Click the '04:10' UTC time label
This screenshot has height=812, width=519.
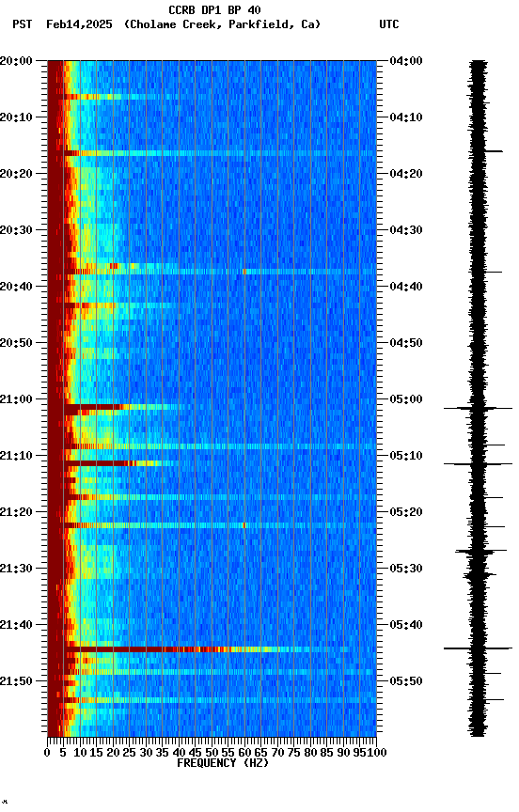click(x=406, y=117)
